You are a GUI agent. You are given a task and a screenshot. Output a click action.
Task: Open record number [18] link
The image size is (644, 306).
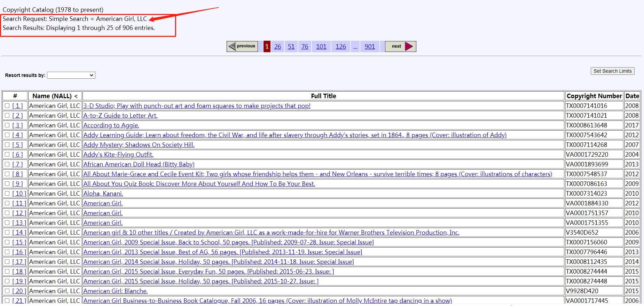(19, 272)
